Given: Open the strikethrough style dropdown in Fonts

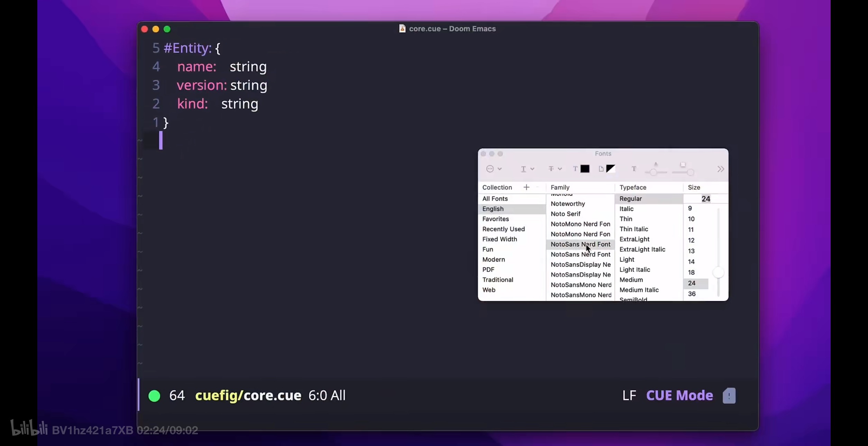Looking at the screenshot, I should (x=555, y=169).
